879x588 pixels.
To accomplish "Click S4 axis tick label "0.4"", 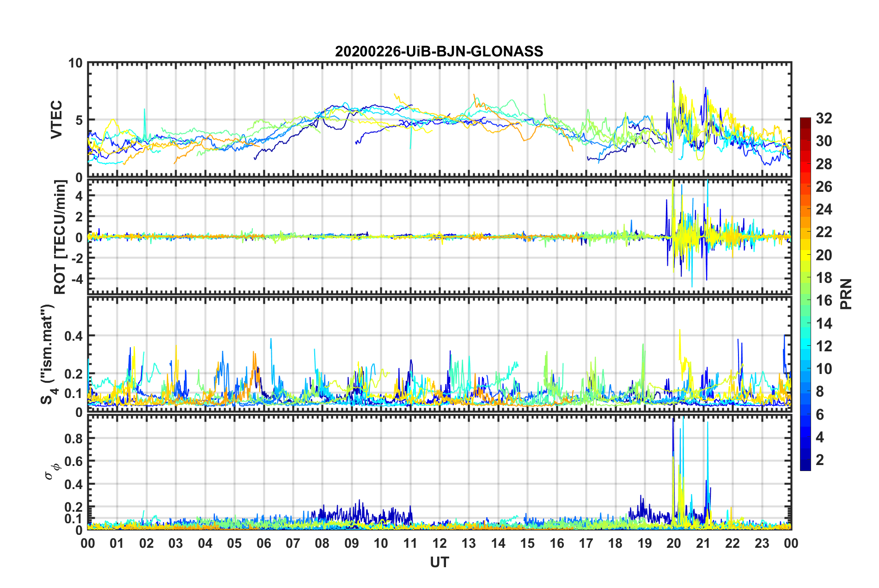I will 73,336.
